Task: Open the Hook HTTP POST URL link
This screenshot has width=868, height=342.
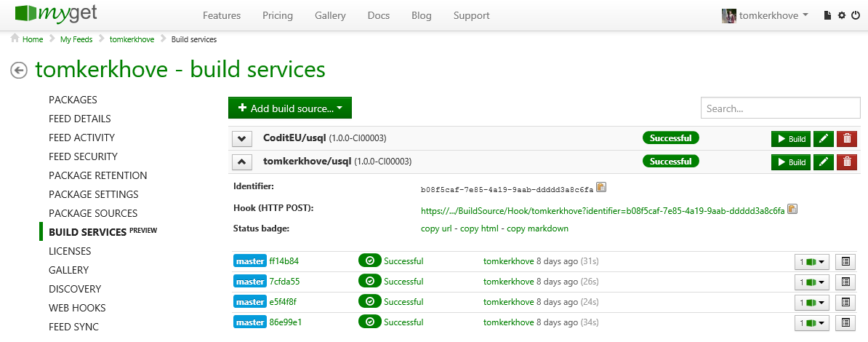Action: pyautogui.click(x=603, y=210)
